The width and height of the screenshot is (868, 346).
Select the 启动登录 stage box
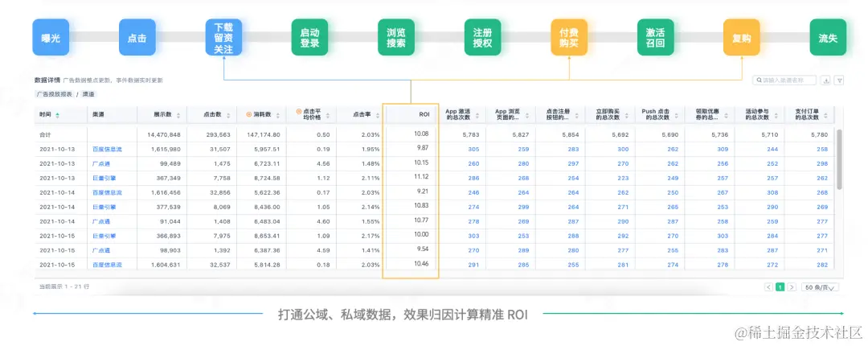(x=310, y=38)
